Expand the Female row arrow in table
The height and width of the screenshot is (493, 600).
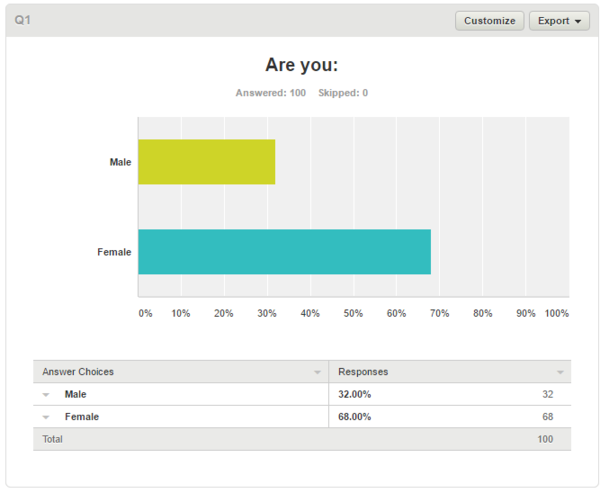46,417
